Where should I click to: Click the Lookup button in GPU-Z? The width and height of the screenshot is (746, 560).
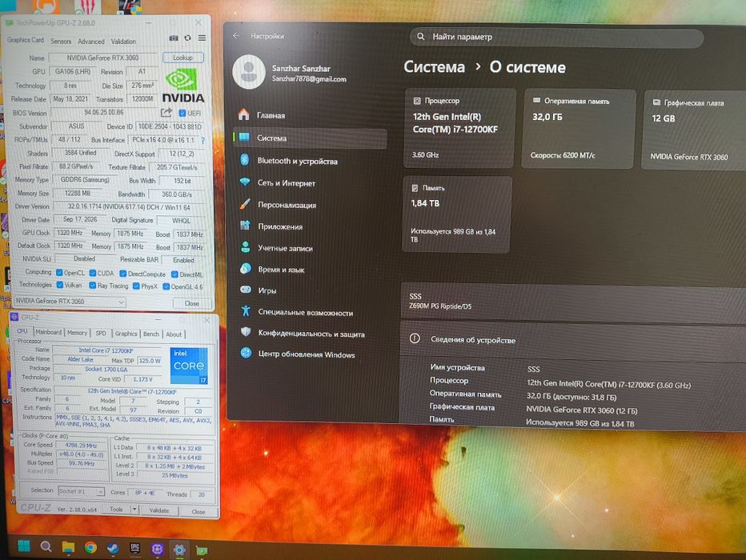[x=183, y=58]
